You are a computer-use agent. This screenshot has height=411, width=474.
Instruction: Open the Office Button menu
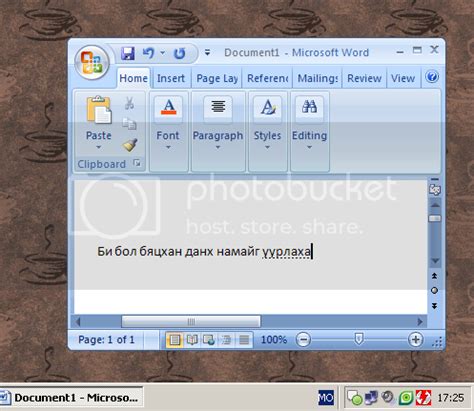92,62
